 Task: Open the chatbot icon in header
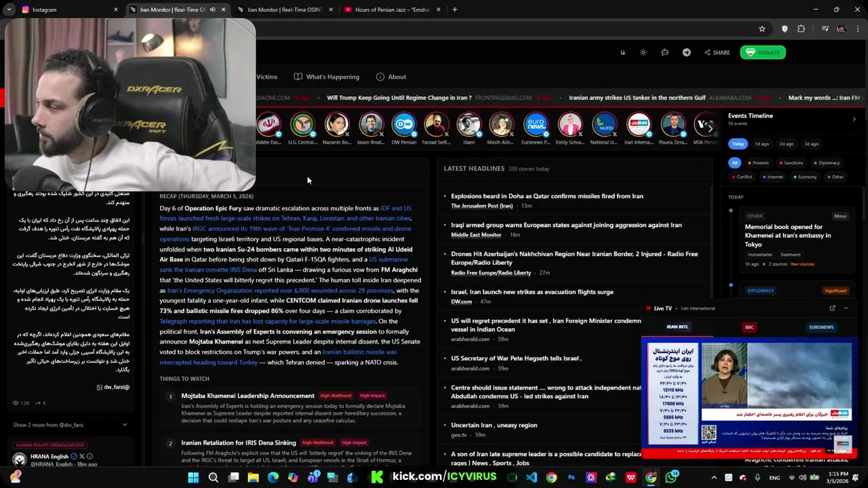665,53
